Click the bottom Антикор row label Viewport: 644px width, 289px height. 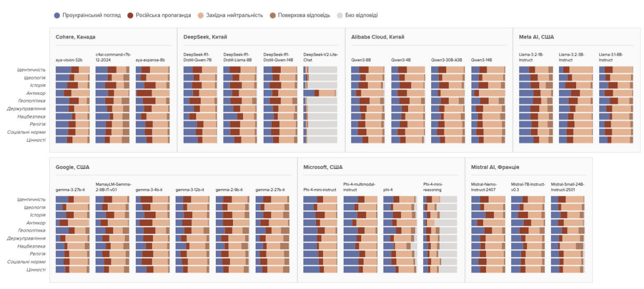[36, 223]
